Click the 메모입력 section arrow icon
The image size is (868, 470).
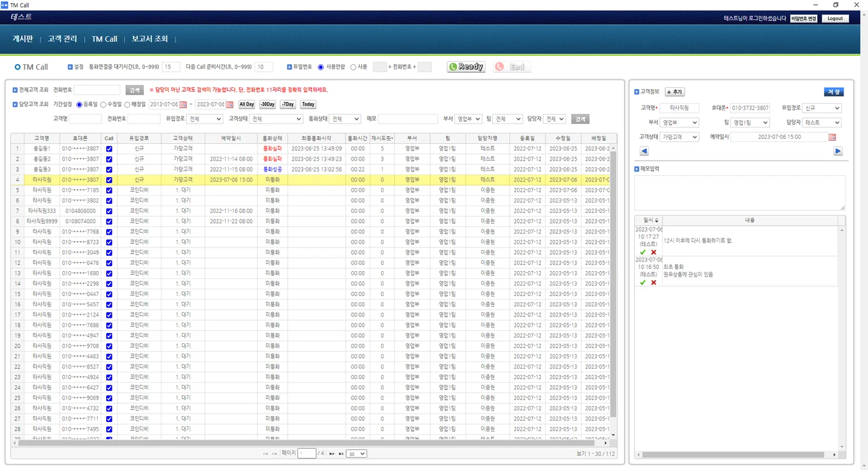point(637,169)
